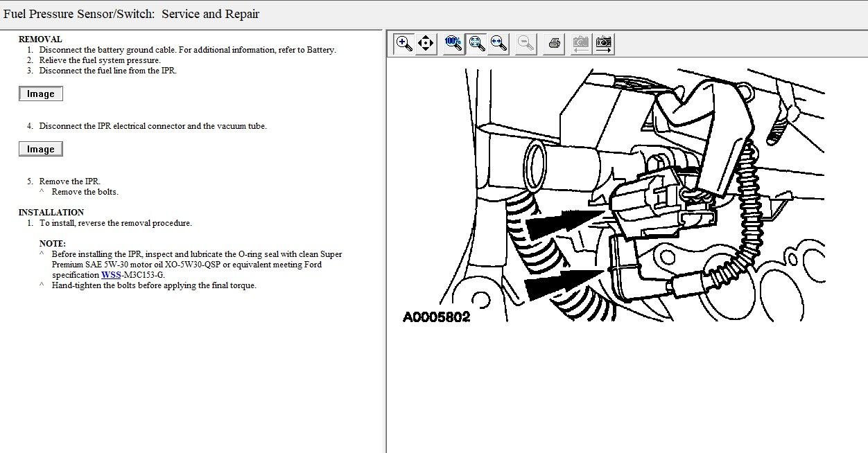The width and height of the screenshot is (868, 453).
Task: Click the page title 'Fuel Pressure Sensor/Switch'
Action: pyautogui.click(x=80, y=14)
